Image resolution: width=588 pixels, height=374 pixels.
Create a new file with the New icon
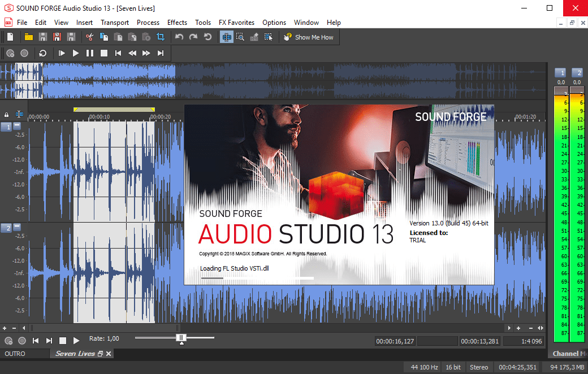click(11, 37)
